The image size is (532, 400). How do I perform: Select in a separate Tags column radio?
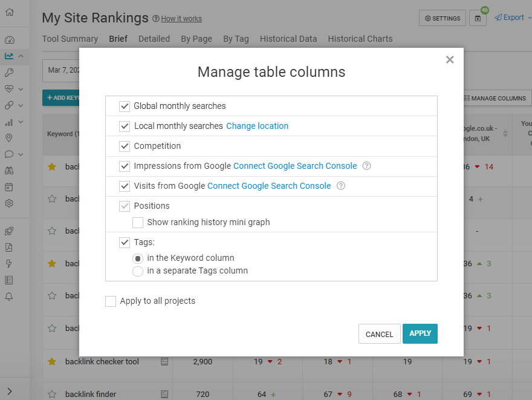pyautogui.click(x=138, y=271)
